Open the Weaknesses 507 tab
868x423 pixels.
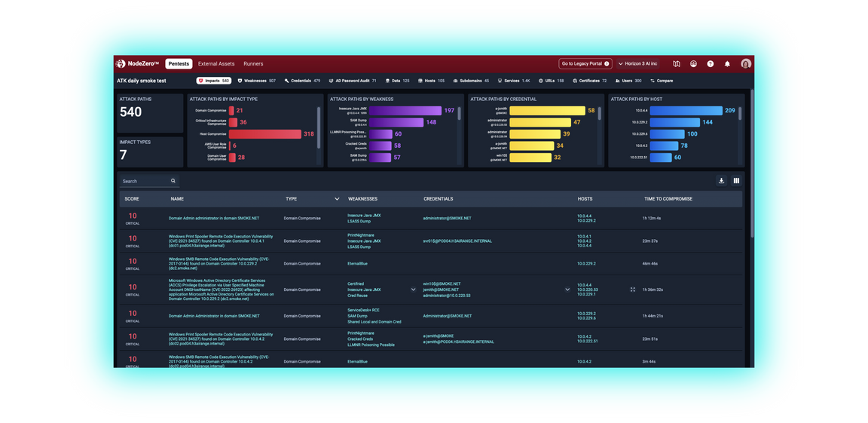[256, 81]
